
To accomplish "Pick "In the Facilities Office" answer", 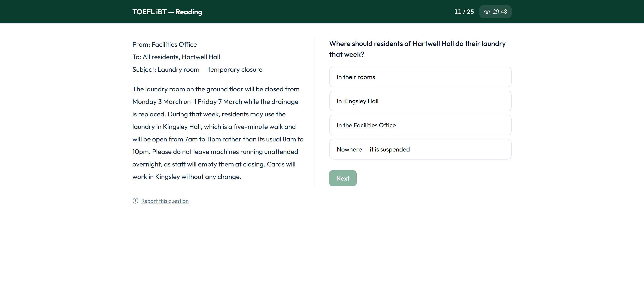I will (420, 125).
